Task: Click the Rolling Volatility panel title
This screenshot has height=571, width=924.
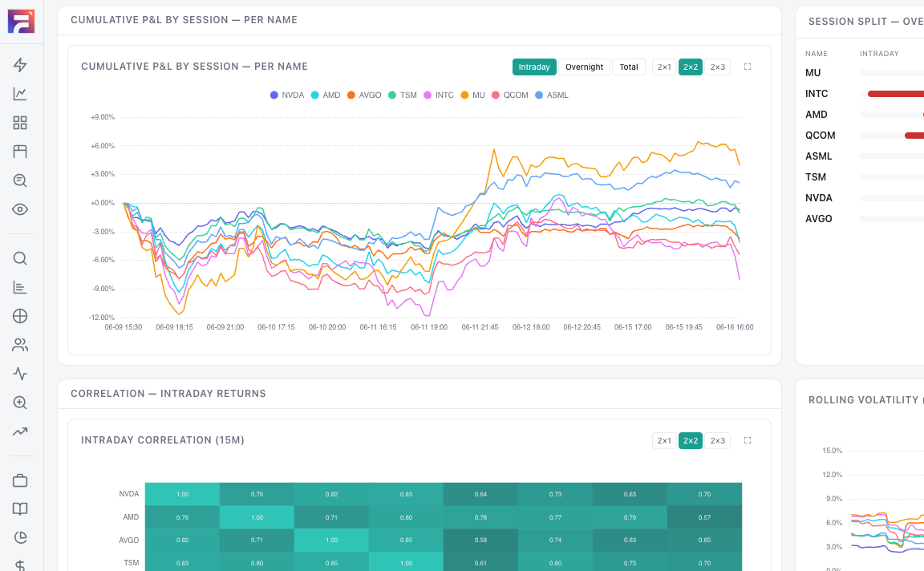Action: [865, 400]
